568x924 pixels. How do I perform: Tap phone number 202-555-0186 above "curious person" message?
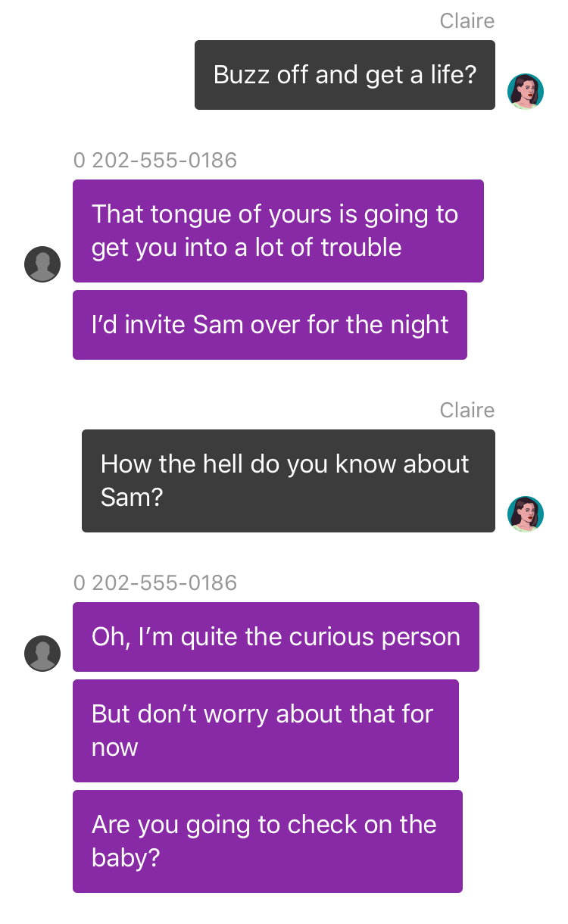155,583
